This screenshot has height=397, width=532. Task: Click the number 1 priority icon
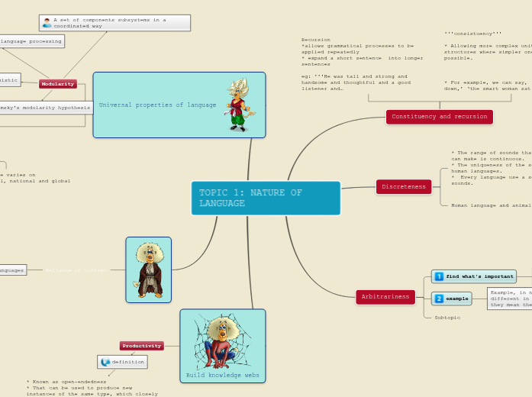point(439,276)
